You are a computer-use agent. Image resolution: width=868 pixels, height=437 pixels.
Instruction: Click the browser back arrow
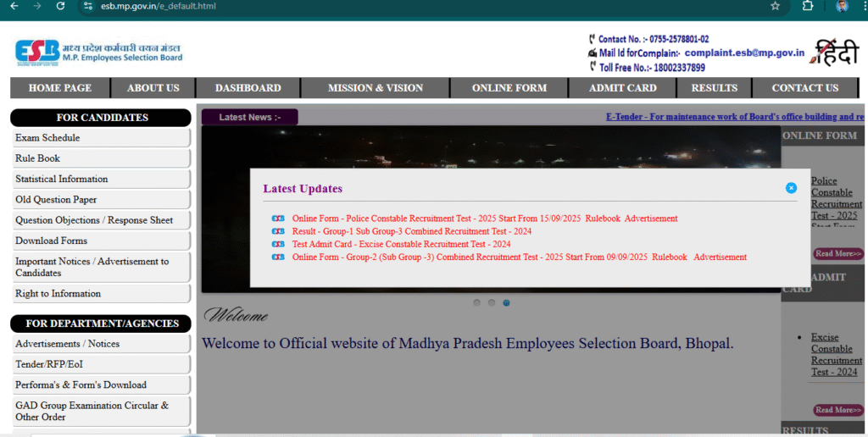pyautogui.click(x=14, y=6)
